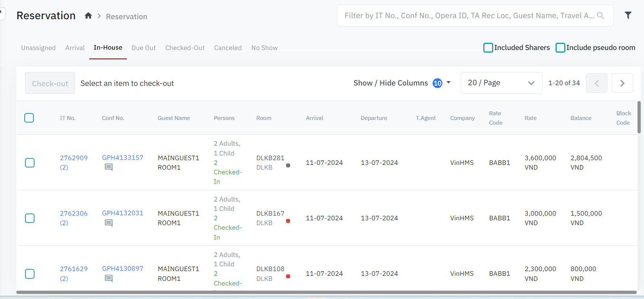Enable the Included Sharers checkbox

click(x=488, y=47)
